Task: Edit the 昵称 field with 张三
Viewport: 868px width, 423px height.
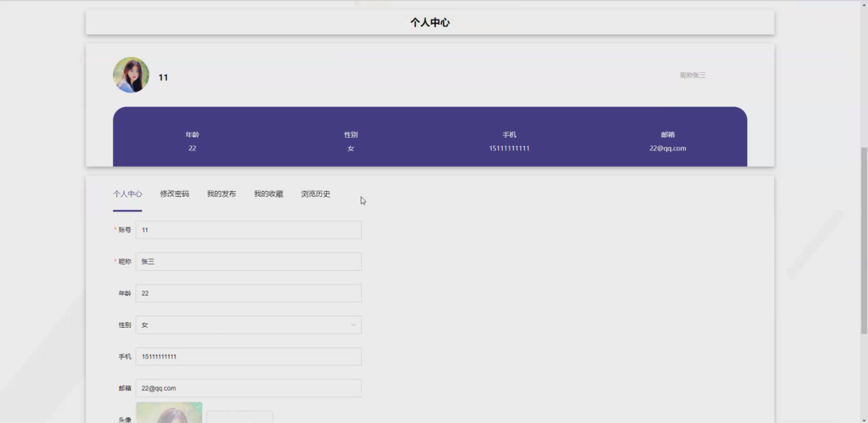Action: point(249,261)
